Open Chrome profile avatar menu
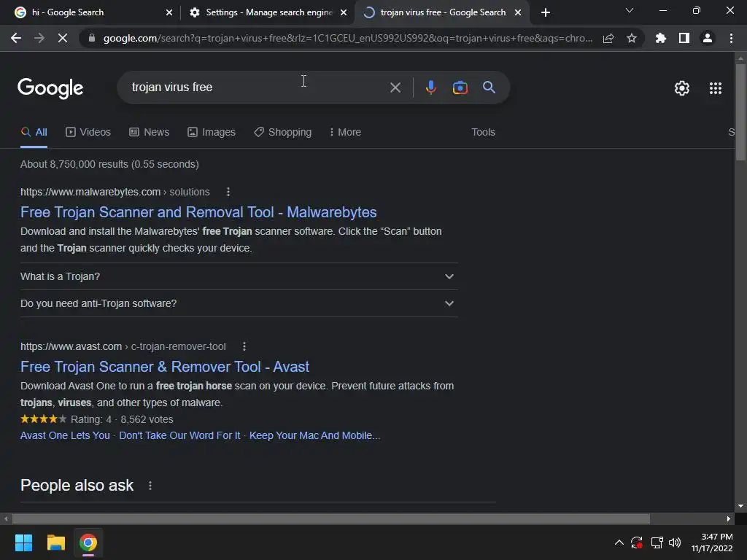This screenshot has height=560, width=747. pos(708,38)
